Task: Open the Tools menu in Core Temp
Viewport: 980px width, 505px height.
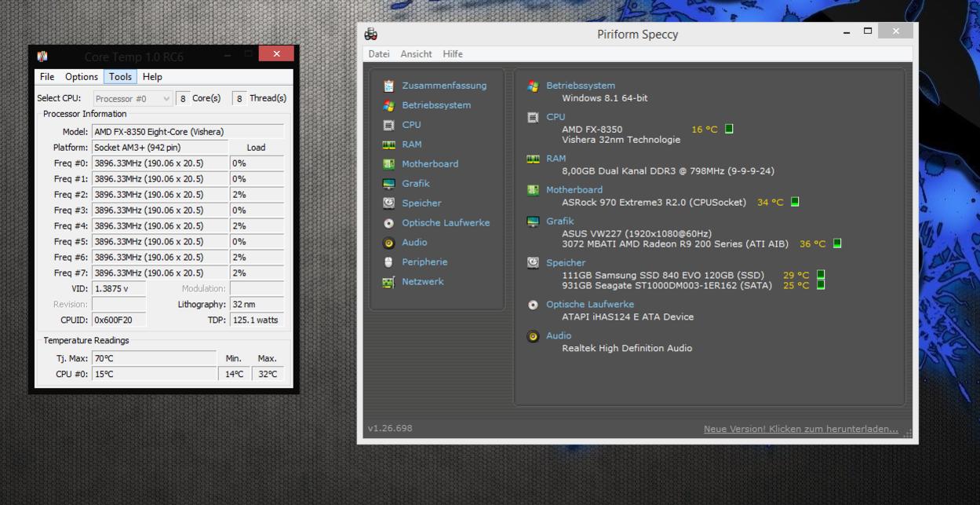Action: click(120, 77)
